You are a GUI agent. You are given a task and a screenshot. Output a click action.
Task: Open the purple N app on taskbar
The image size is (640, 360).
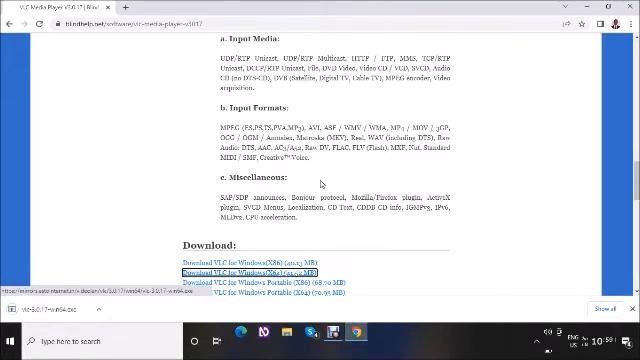[x=264, y=332]
